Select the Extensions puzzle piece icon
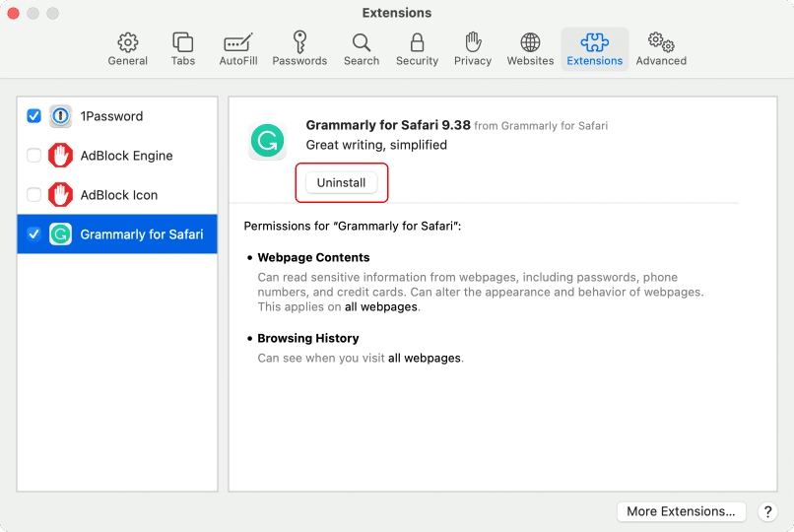 (x=594, y=42)
